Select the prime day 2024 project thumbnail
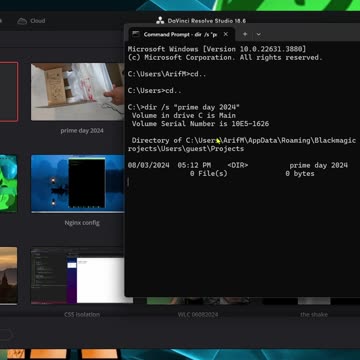 pos(77,92)
